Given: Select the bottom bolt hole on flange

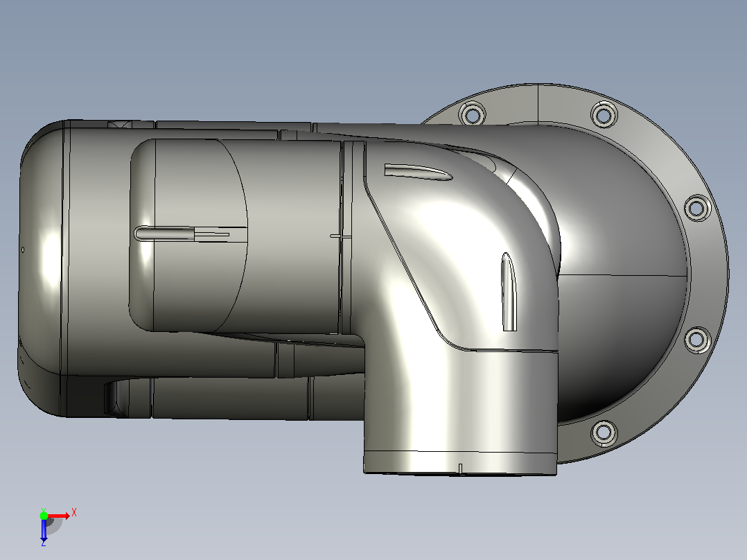Looking at the screenshot, I should click(604, 432).
